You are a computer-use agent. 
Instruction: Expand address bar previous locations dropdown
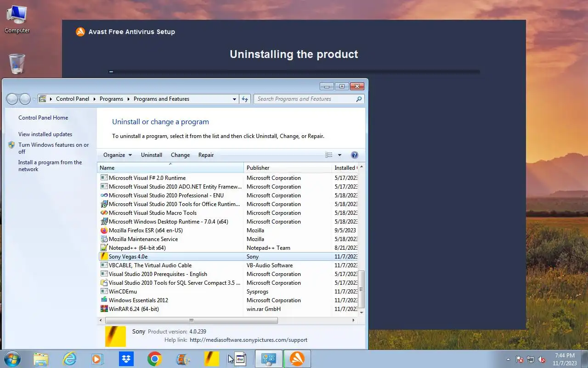click(234, 99)
